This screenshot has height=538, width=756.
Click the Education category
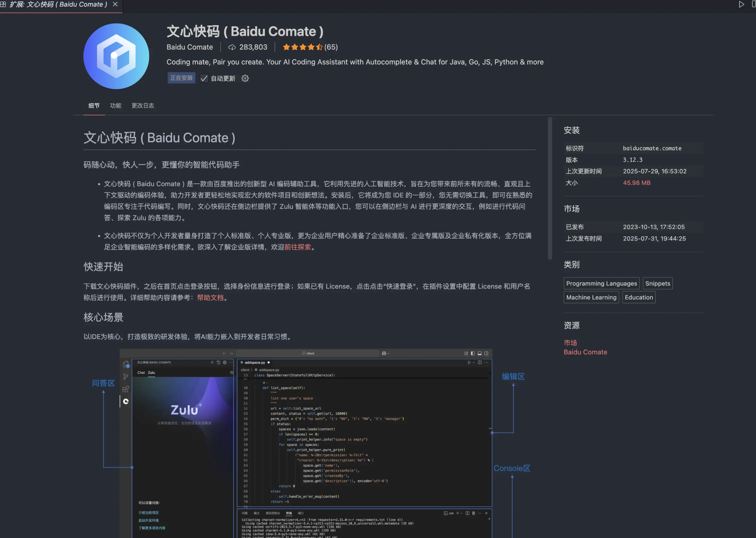pos(638,297)
